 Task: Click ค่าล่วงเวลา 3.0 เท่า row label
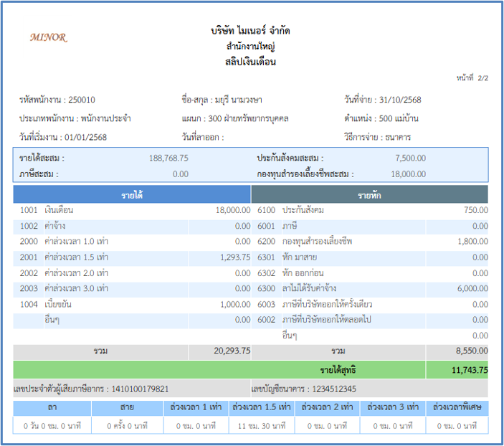77,288
